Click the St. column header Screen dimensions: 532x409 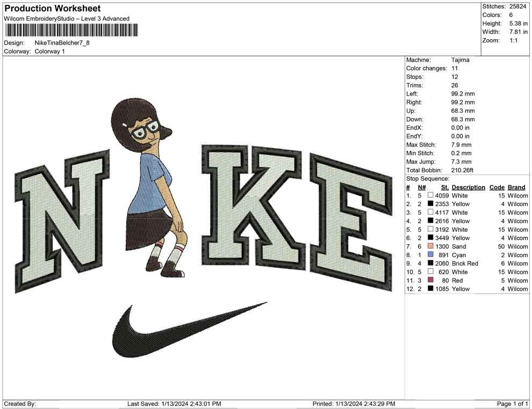click(445, 187)
